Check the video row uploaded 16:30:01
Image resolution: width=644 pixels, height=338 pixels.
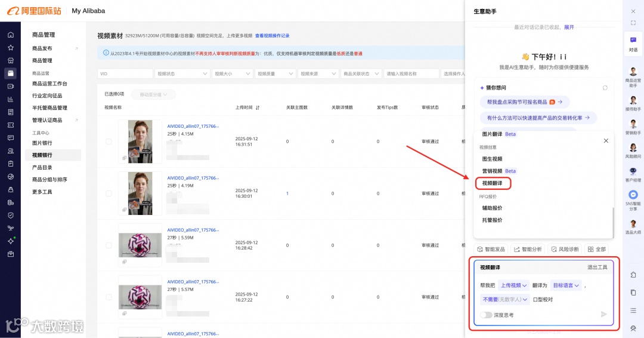point(109,193)
